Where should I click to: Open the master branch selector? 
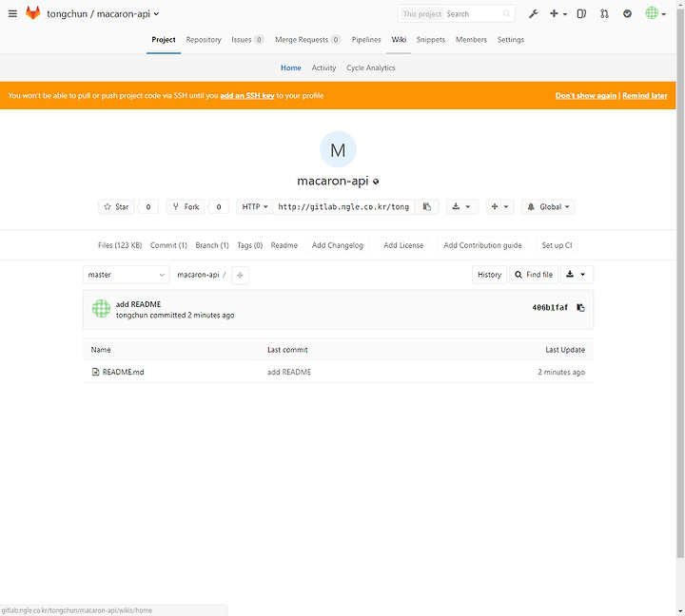pyautogui.click(x=126, y=275)
